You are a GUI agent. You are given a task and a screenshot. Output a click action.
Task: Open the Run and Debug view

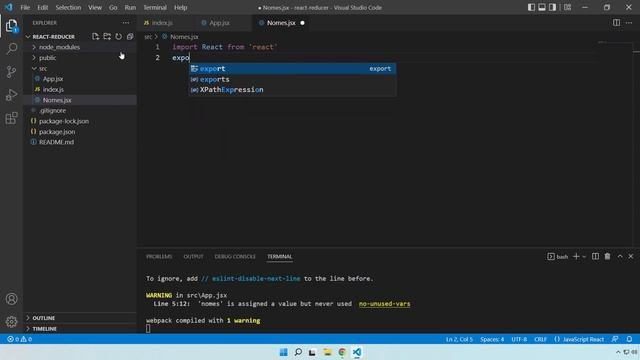coord(11,95)
